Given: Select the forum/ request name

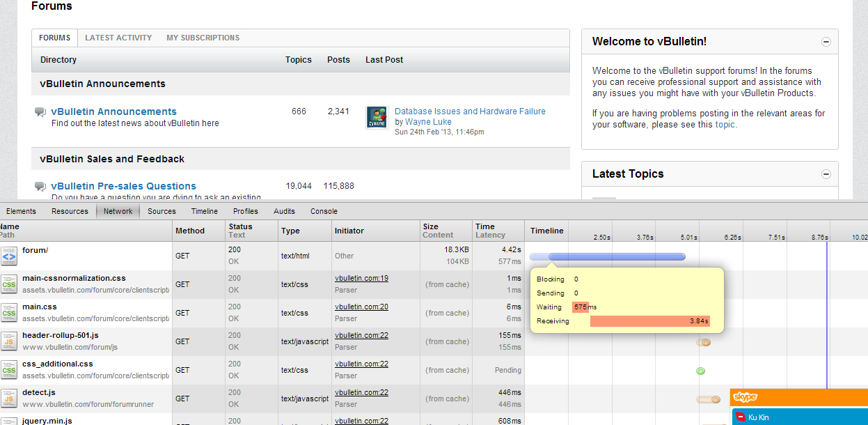Looking at the screenshot, I should point(35,250).
